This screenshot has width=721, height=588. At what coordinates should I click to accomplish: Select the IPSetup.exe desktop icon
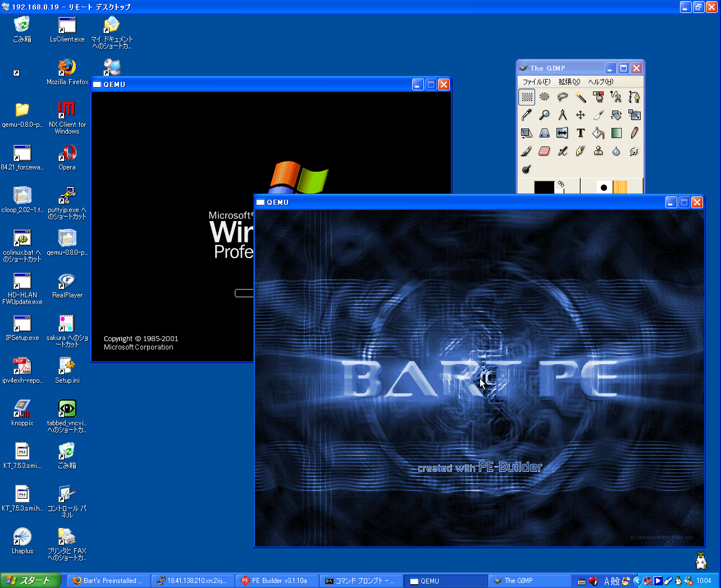click(x=22, y=328)
